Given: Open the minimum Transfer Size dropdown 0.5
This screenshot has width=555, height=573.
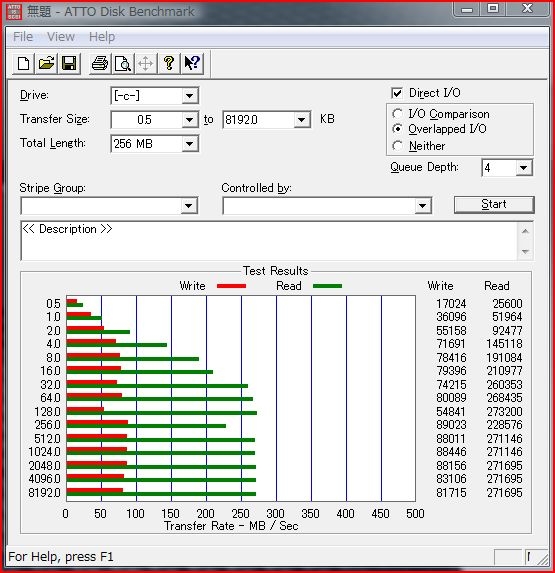Looking at the screenshot, I should [x=189, y=120].
